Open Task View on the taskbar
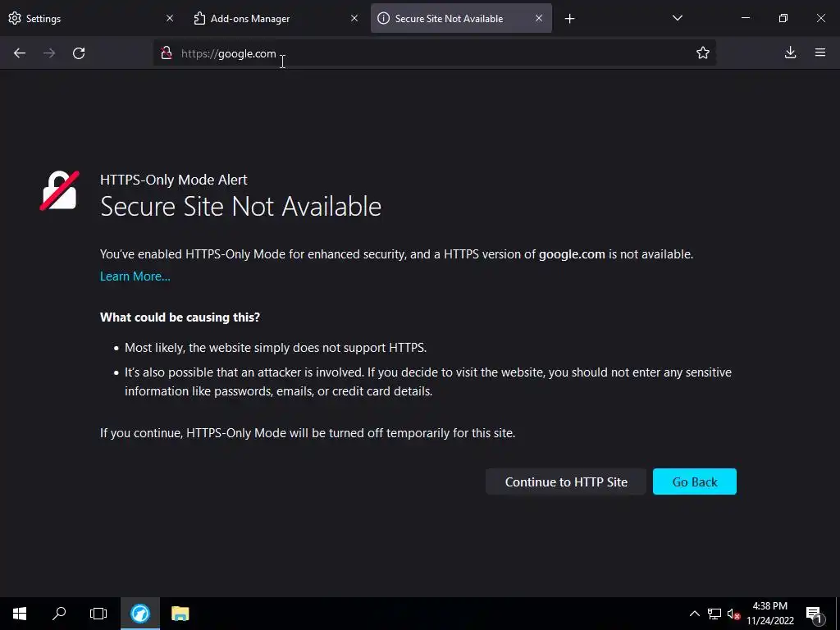 point(98,614)
